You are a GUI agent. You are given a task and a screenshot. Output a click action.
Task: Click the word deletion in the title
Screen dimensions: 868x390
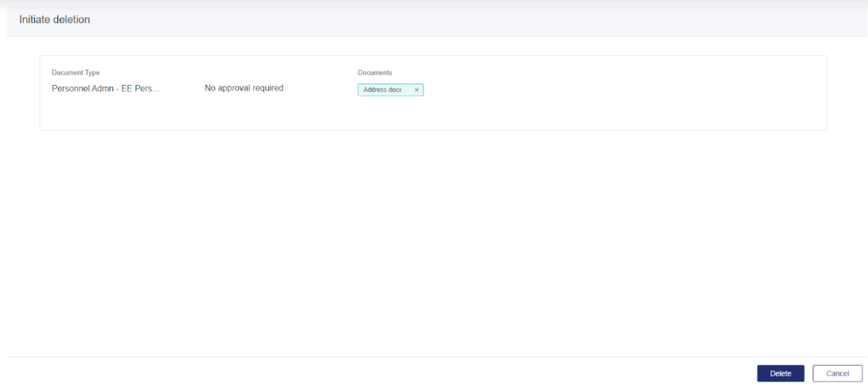[71, 20]
